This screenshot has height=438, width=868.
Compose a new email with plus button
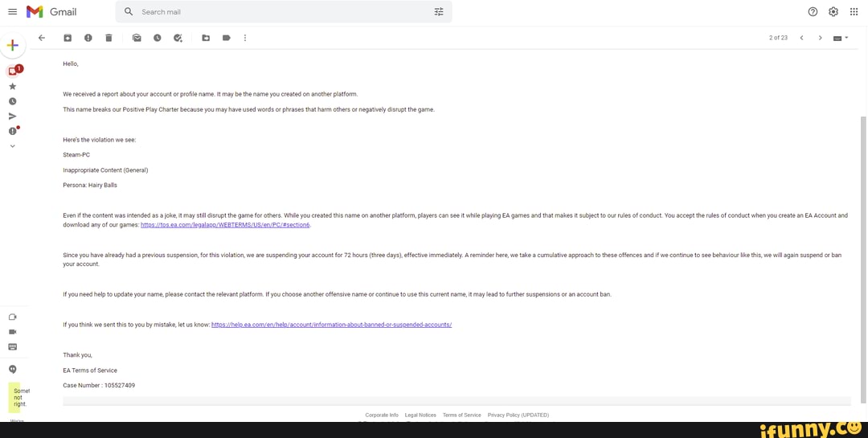tap(13, 45)
